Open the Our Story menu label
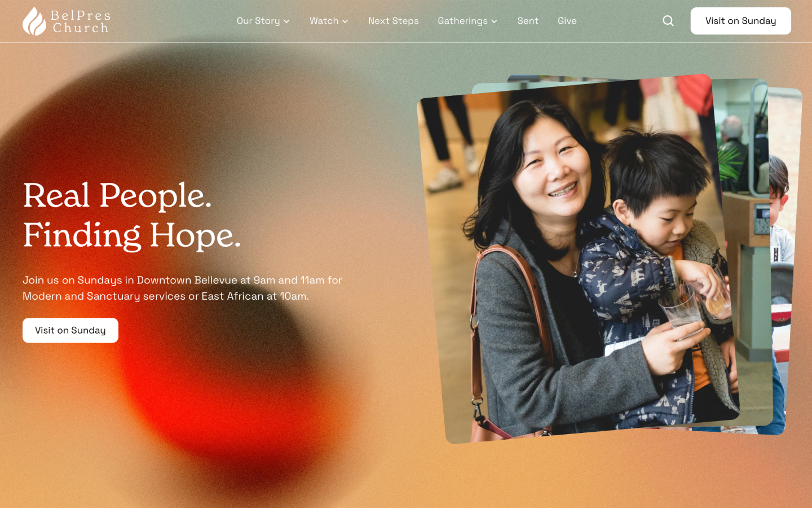812x508 pixels. [x=258, y=21]
